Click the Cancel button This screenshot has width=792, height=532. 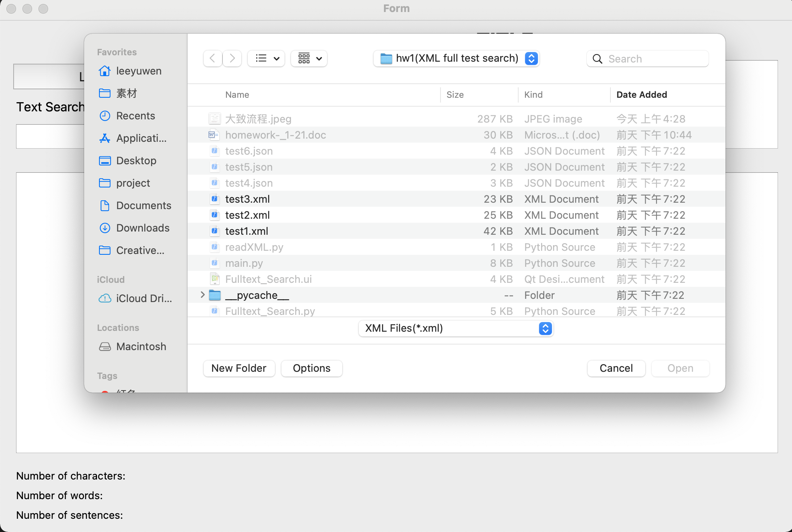tap(616, 369)
